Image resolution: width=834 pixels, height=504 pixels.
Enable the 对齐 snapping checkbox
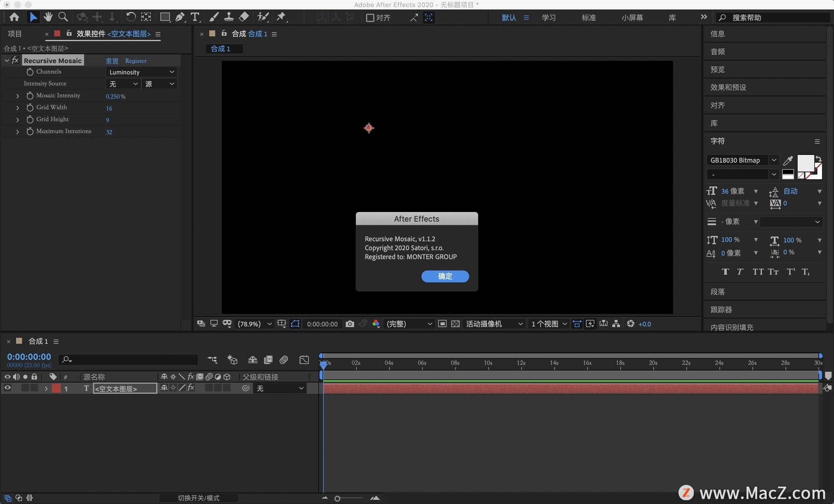pos(370,18)
